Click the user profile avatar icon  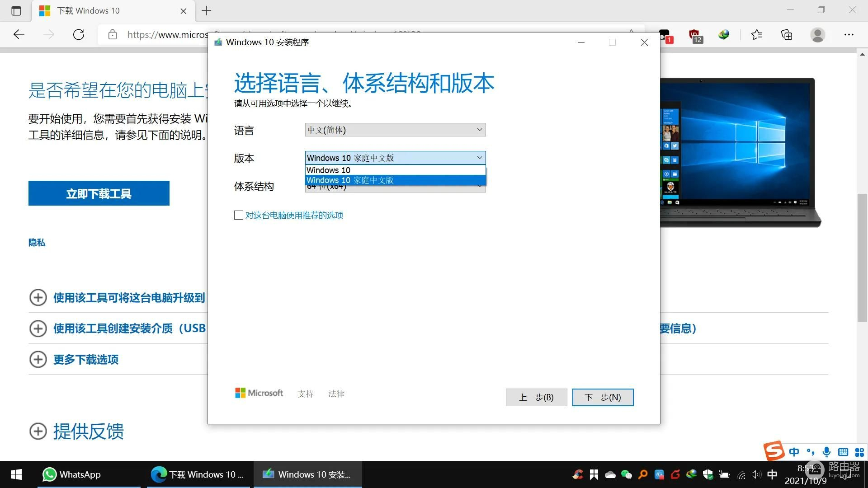tap(817, 35)
